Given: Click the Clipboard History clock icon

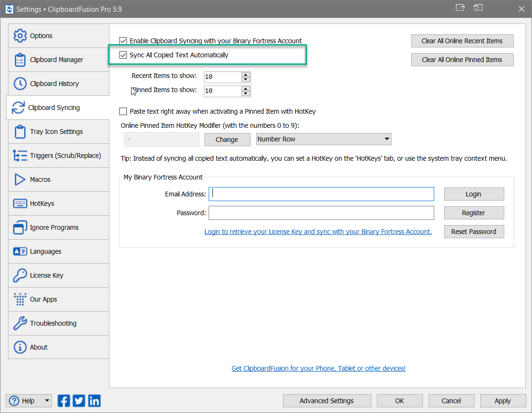Looking at the screenshot, I should [20, 84].
